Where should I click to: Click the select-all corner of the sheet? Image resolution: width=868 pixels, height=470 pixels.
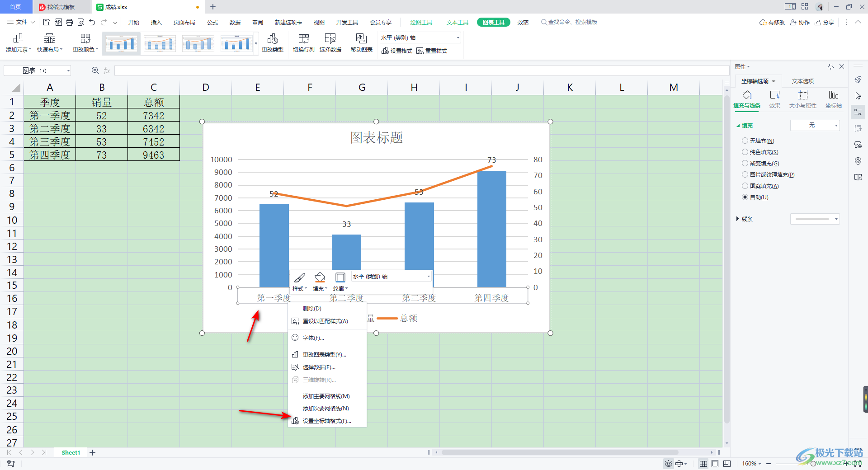tap(16, 88)
